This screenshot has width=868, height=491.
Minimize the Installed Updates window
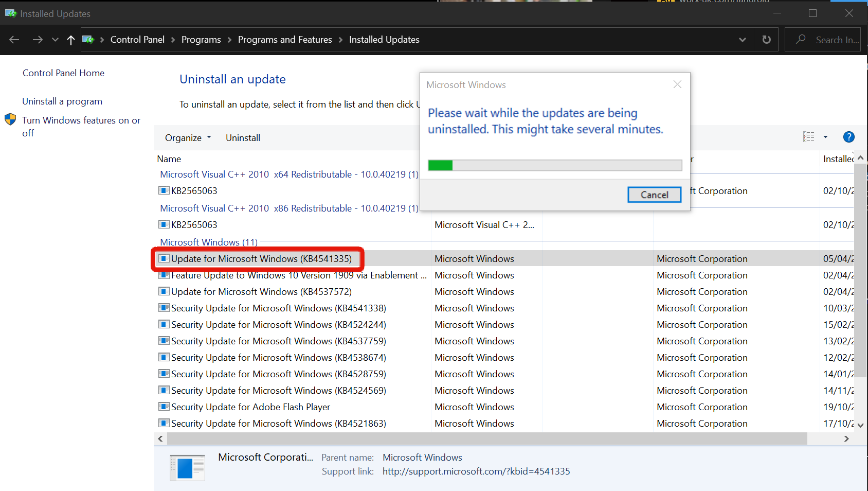(x=777, y=13)
